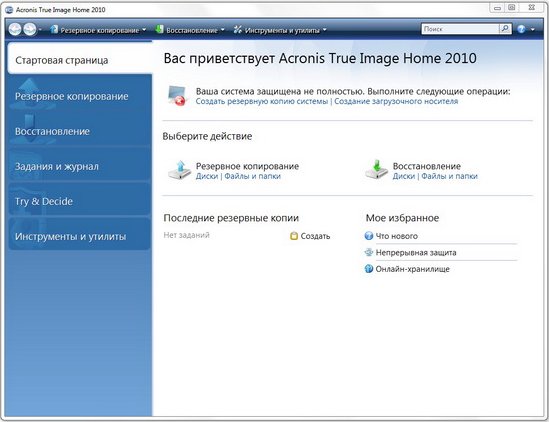Click the search magnifier icon
This screenshot has width=549, height=422.
click(x=505, y=29)
